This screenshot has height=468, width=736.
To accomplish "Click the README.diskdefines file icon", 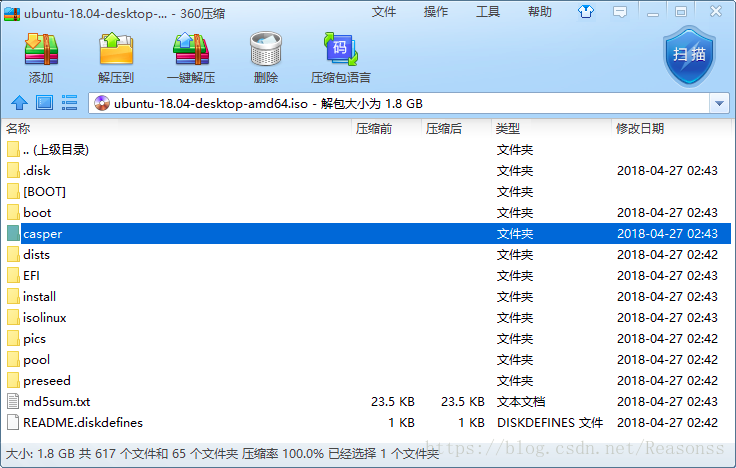I will pyautogui.click(x=14, y=422).
